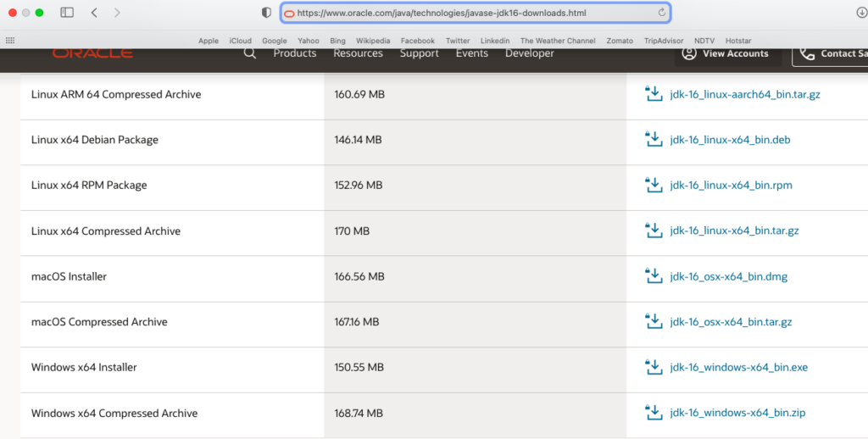
Task: Select the Windows x64 Installer row label
Action: (84, 367)
